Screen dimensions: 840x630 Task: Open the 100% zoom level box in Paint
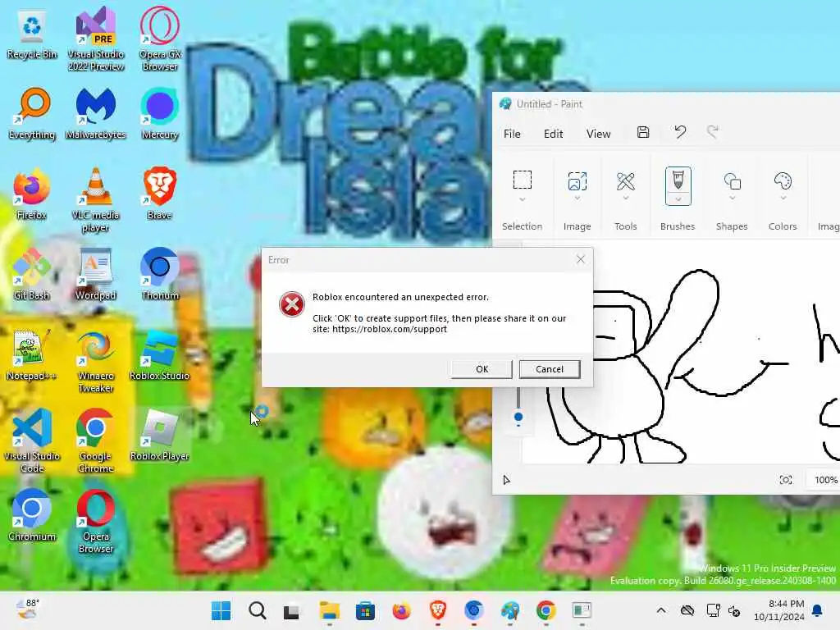pyautogui.click(x=825, y=480)
